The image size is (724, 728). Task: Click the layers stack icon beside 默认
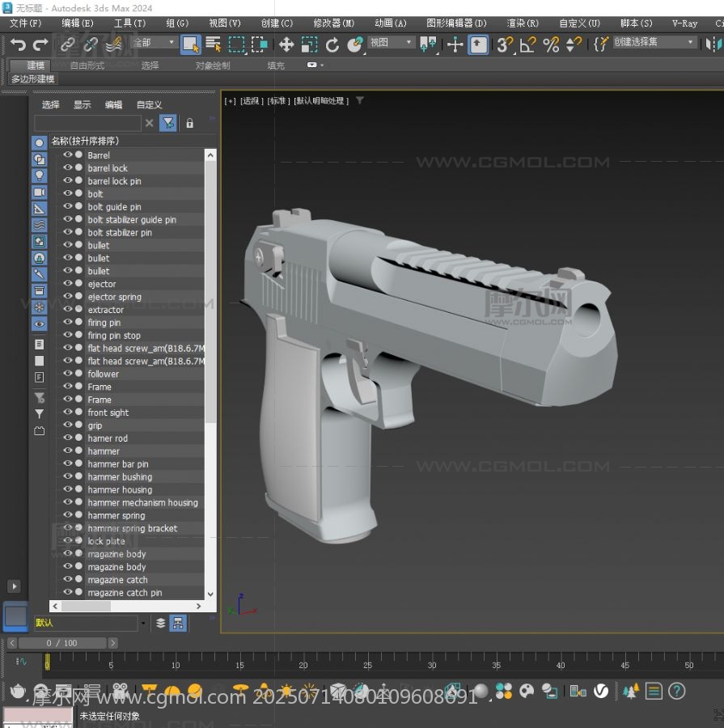click(161, 623)
